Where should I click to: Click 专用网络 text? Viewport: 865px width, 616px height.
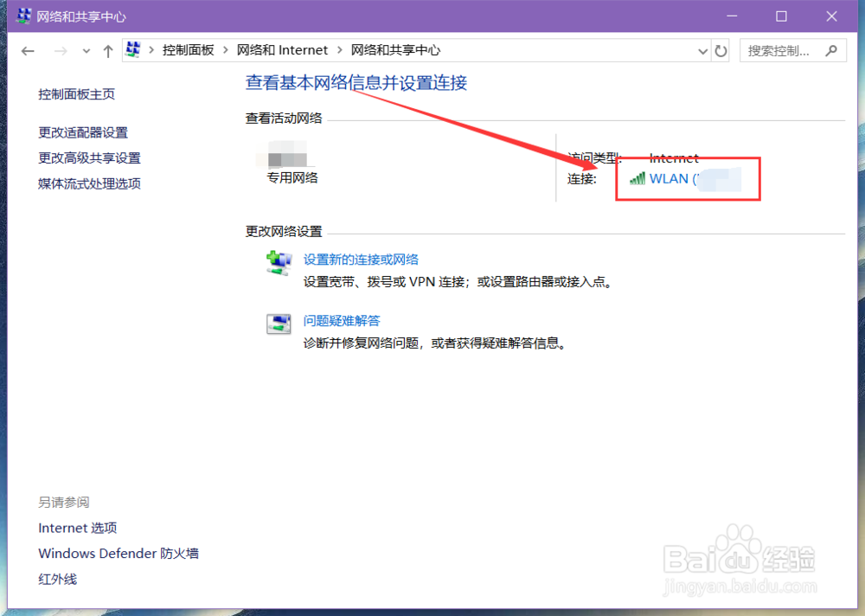click(292, 177)
